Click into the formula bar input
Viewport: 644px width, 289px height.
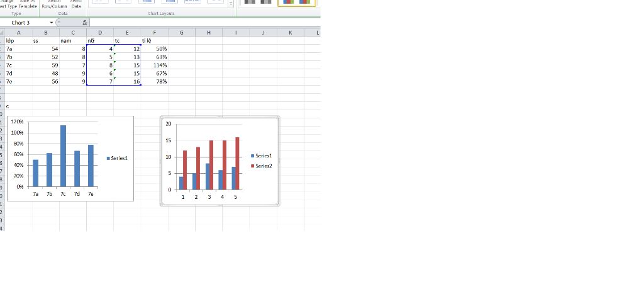point(204,23)
